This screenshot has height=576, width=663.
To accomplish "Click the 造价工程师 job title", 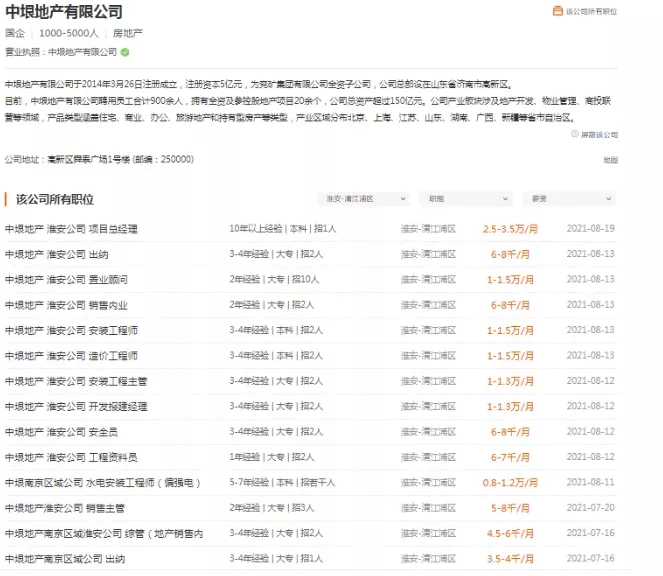I will pyautogui.click(x=71, y=355).
